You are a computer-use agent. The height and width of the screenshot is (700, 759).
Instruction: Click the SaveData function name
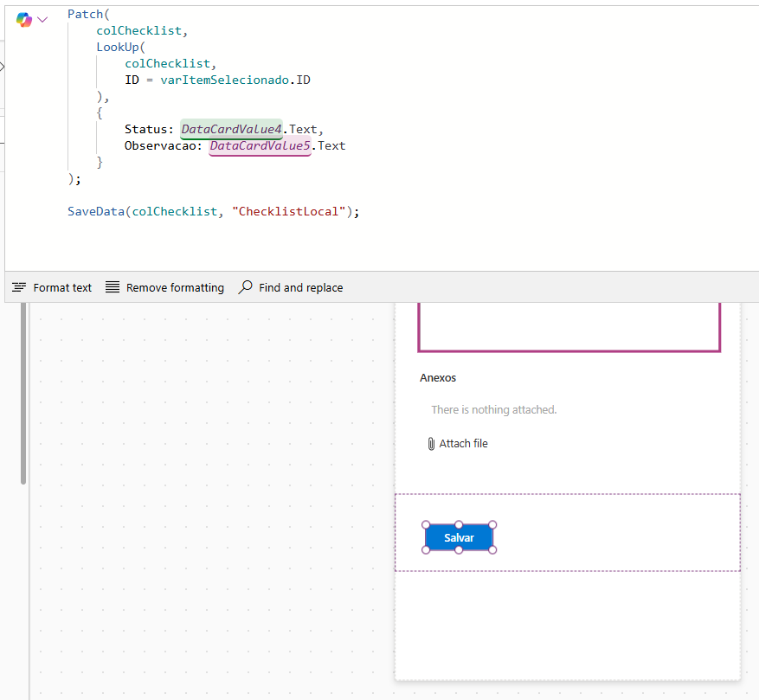click(x=96, y=211)
